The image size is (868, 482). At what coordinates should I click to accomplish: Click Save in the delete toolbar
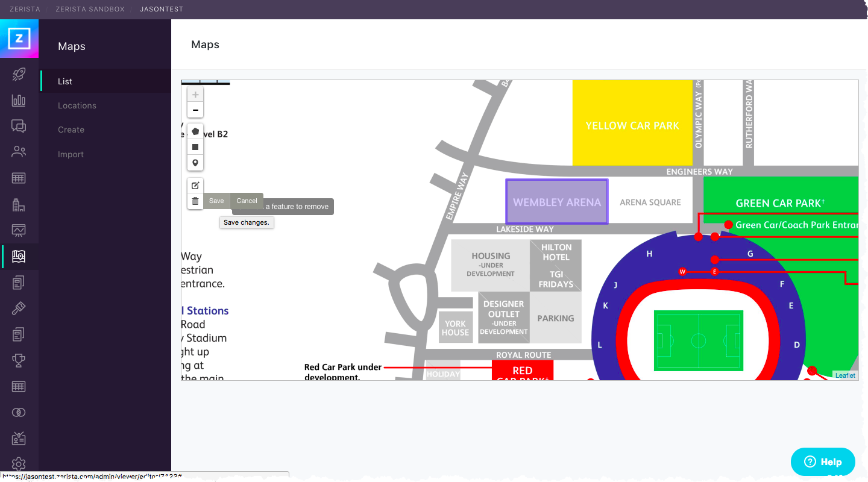coord(216,201)
